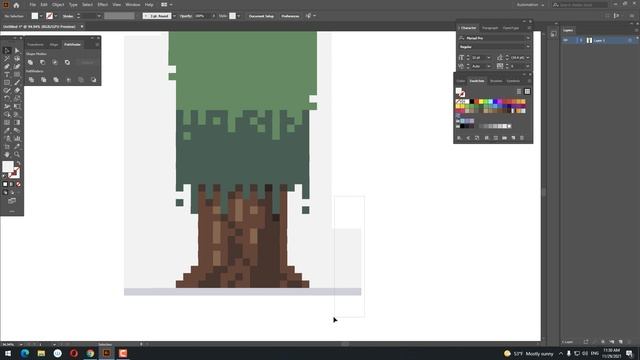Select the Direct Selection tool

(x=17, y=51)
